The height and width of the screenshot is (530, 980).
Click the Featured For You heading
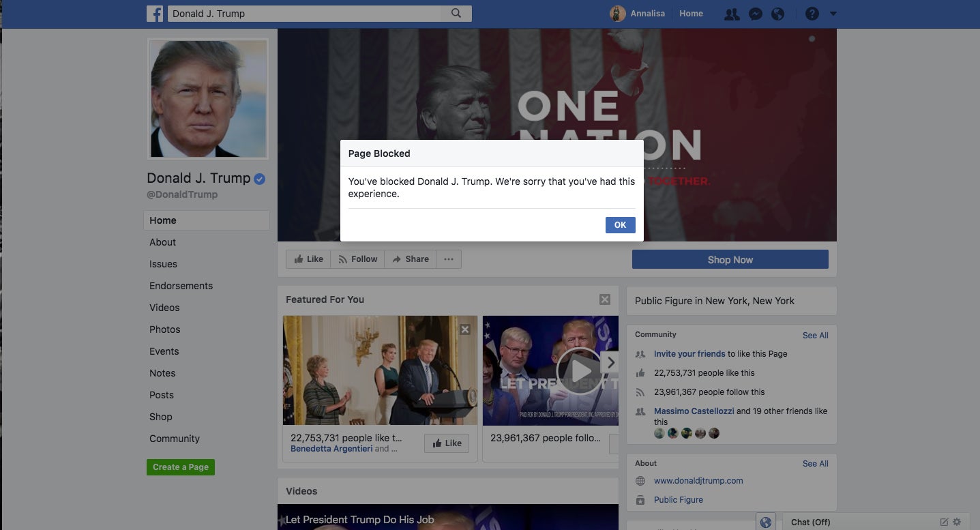pos(325,299)
